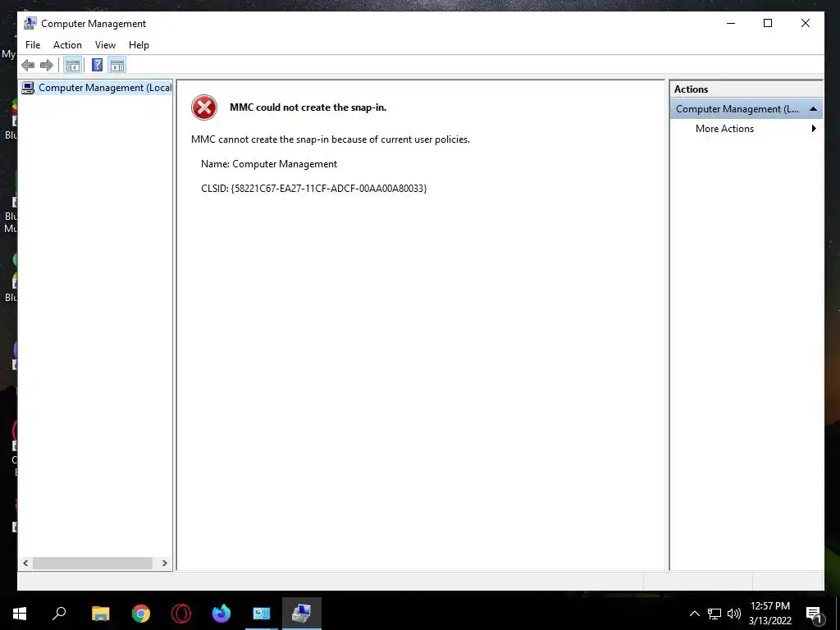Open the File menu
Screen dimensions: 840x630
pos(33,45)
